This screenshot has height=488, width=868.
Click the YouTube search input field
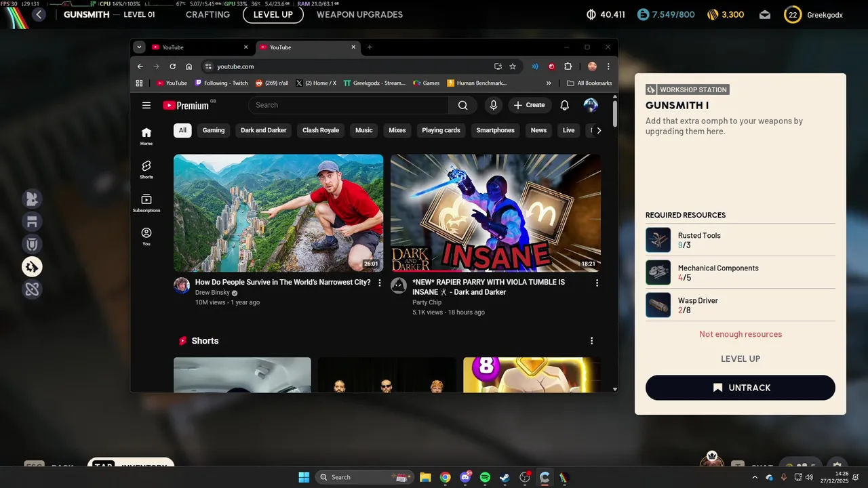[349, 105]
